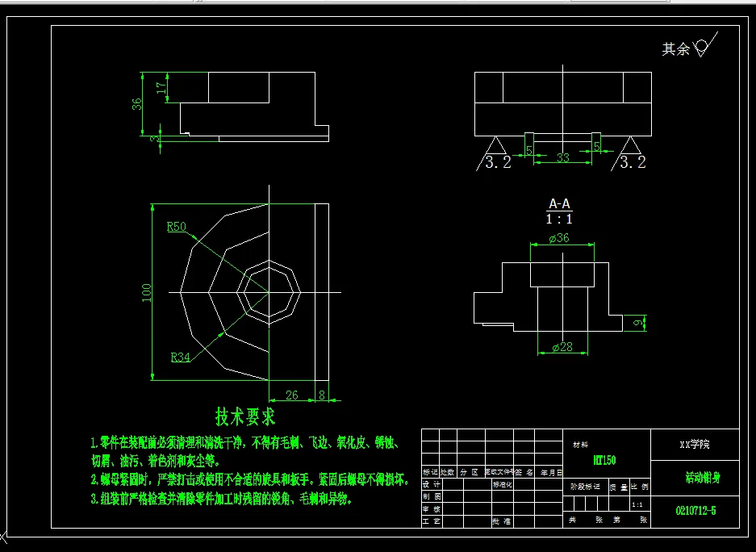Select the 活动钳身 part name
The width and height of the screenshot is (756, 552).
coord(703,478)
